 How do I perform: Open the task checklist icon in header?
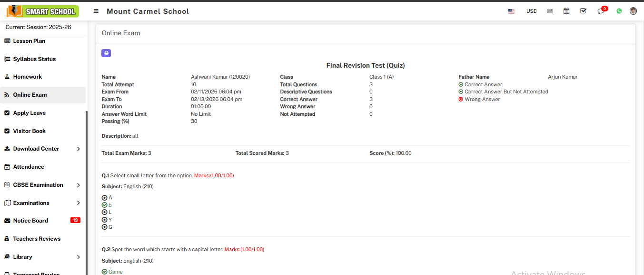point(584,11)
